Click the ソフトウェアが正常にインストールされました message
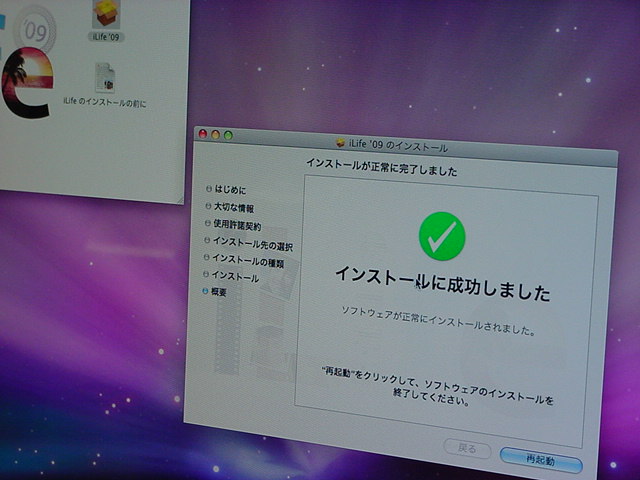The width and height of the screenshot is (640, 480). pos(438,321)
